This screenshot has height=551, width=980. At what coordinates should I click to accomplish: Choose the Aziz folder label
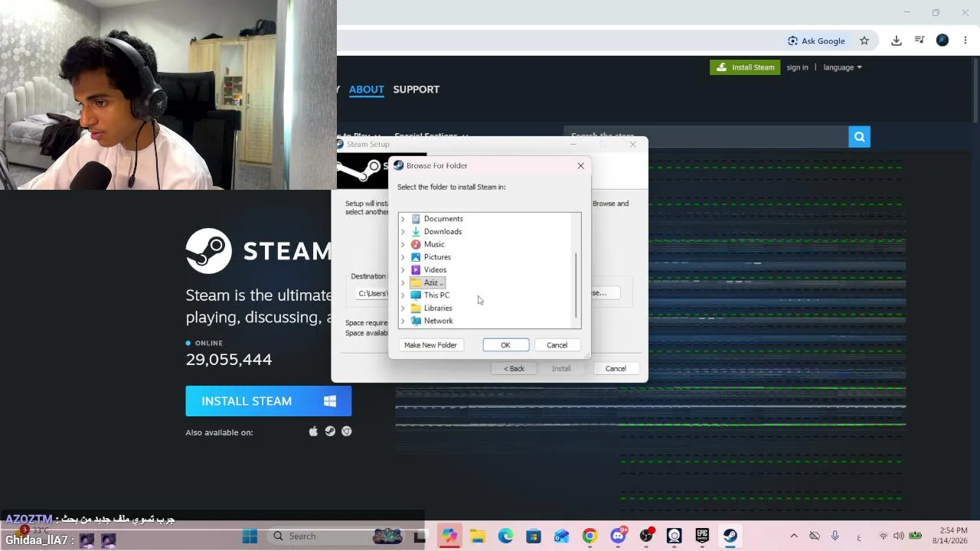tap(433, 282)
